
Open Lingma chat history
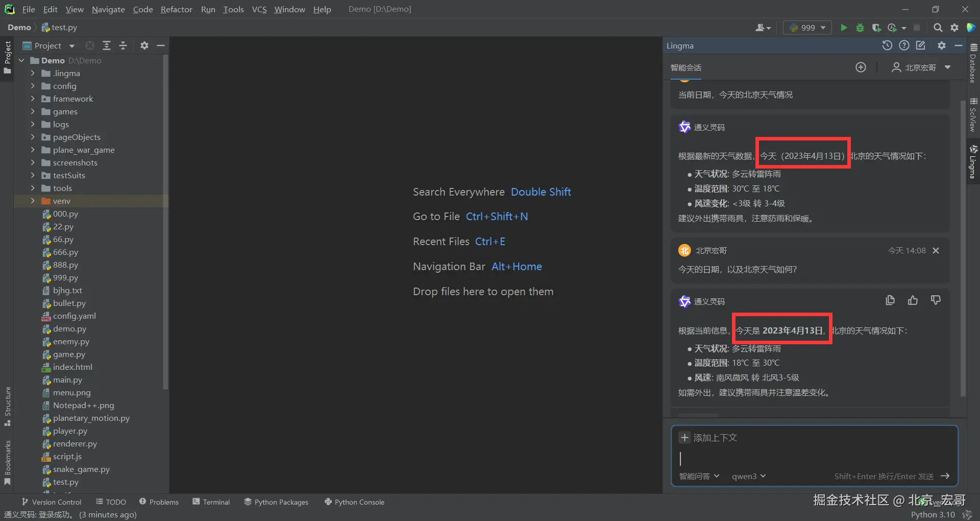(x=887, y=45)
